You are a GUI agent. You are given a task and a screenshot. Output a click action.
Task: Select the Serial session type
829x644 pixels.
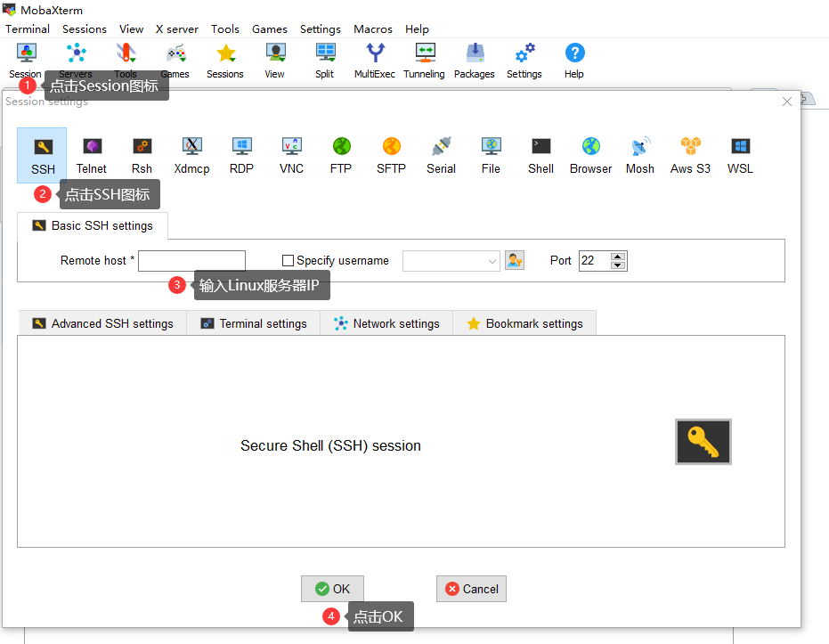(x=441, y=156)
